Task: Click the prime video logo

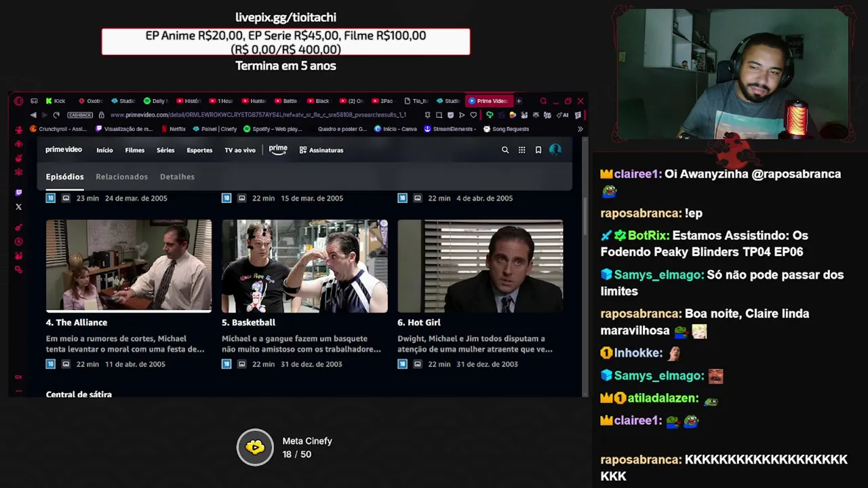Action: pos(64,150)
